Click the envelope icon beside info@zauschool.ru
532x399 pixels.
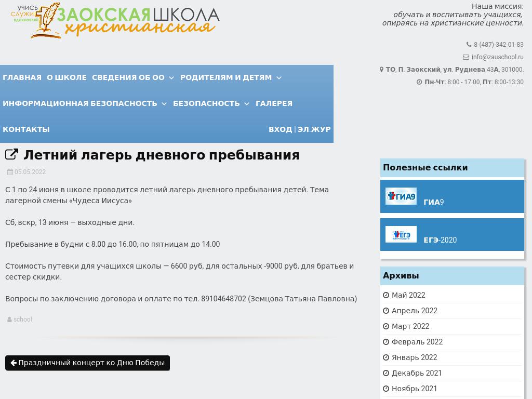pyautogui.click(x=466, y=57)
